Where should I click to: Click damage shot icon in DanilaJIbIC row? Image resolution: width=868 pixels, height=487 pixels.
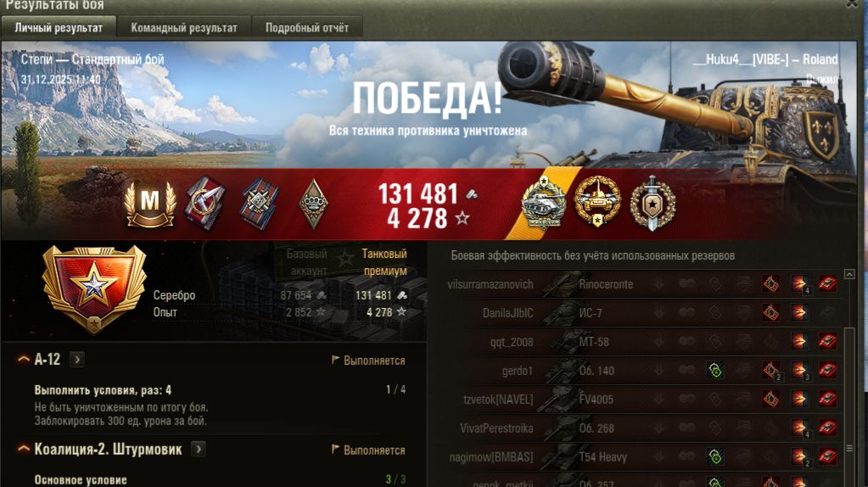[798, 313]
